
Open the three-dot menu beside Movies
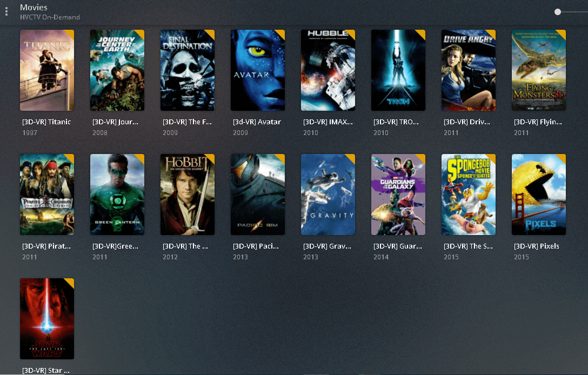point(6,12)
